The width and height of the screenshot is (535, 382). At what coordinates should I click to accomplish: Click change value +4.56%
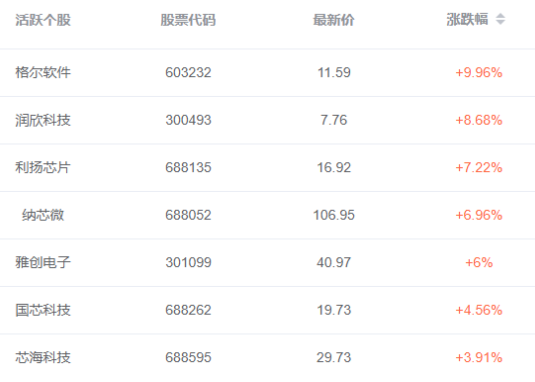(x=479, y=310)
